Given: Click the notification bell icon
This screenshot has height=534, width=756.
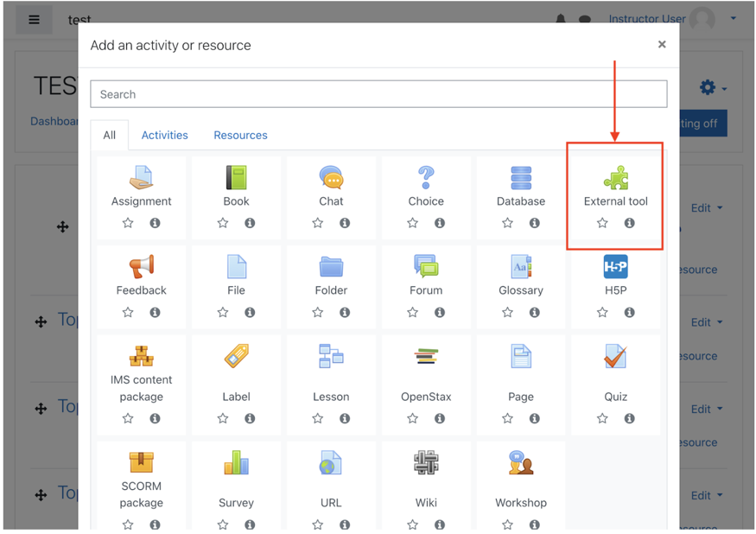Looking at the screenshot, I should pyautogui.click(x=561, y=18).
